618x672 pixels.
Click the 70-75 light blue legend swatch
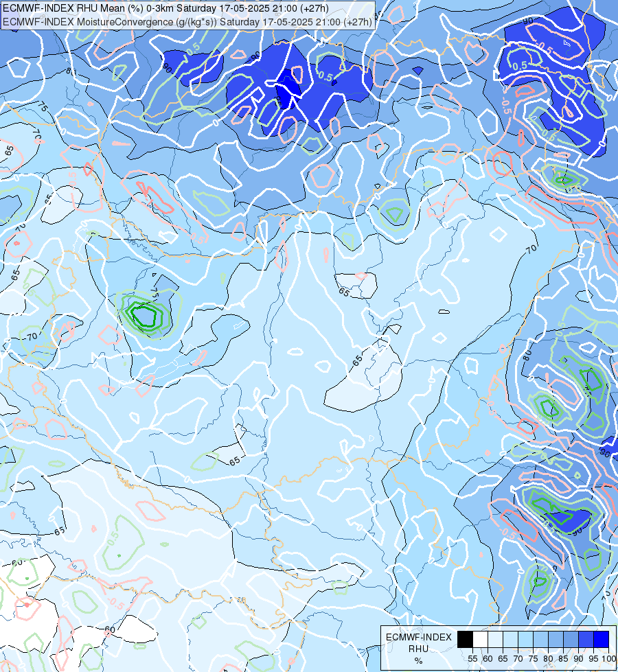[x=525, y=639]
